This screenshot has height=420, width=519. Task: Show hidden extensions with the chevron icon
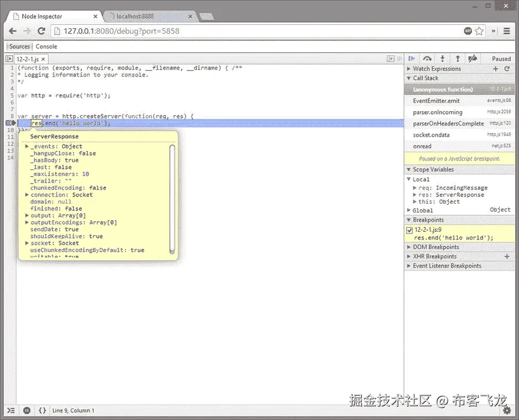pos(493,31)
